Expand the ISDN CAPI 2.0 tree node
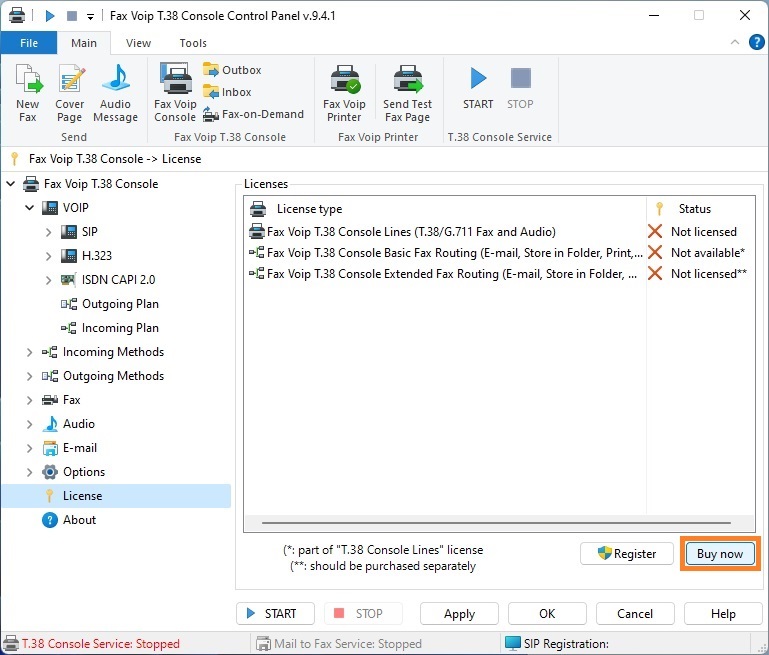The image size is (769, 655). tap(48, 280)
